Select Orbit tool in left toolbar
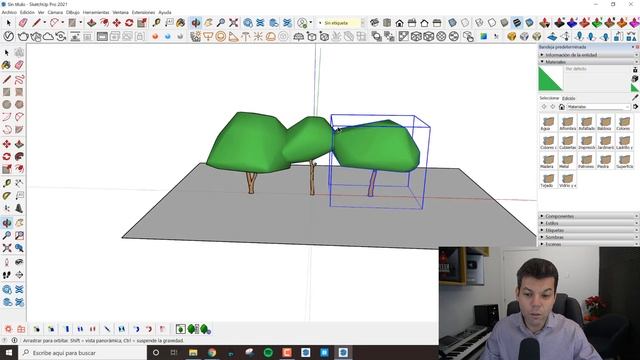The width and height of the screenshot is (640, 360). coord(7,223)
